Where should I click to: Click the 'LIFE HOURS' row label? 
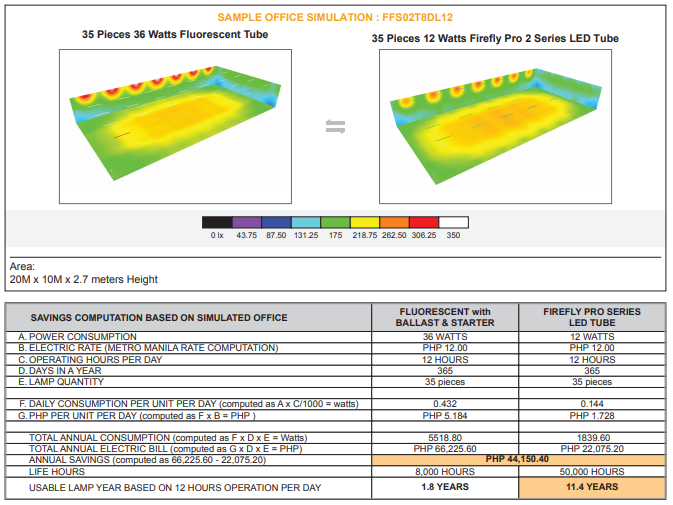tap(57, 472)
